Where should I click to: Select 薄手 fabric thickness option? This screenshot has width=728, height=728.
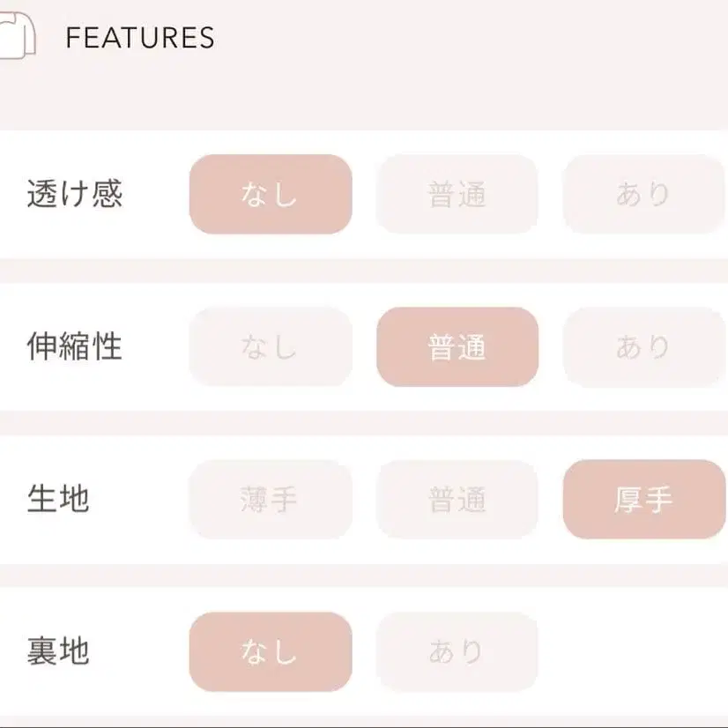point(270,501)
